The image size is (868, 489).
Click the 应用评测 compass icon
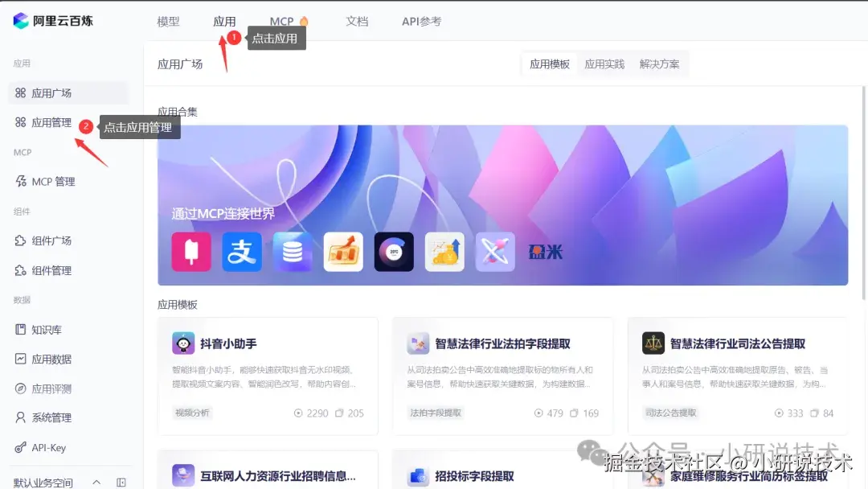coord(20,388)
